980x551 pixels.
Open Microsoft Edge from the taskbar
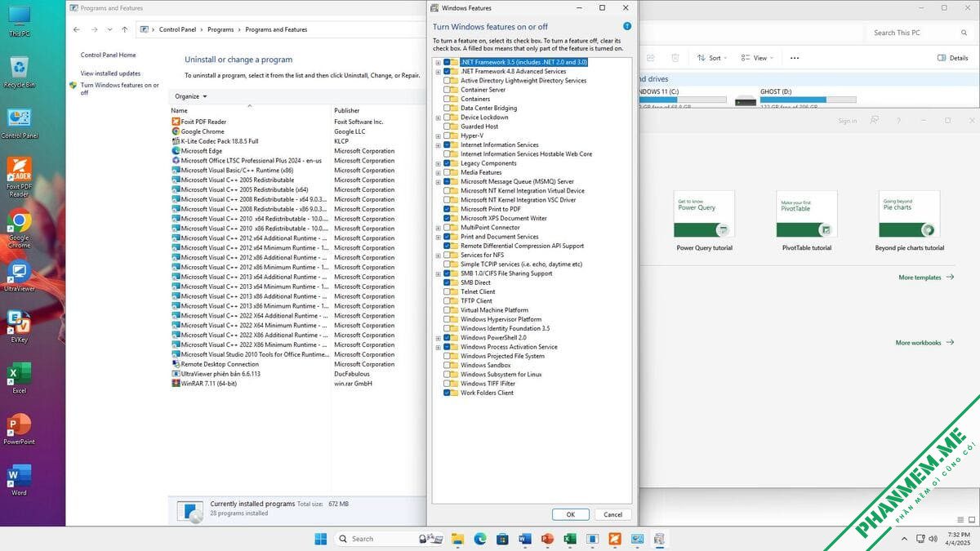480,539
